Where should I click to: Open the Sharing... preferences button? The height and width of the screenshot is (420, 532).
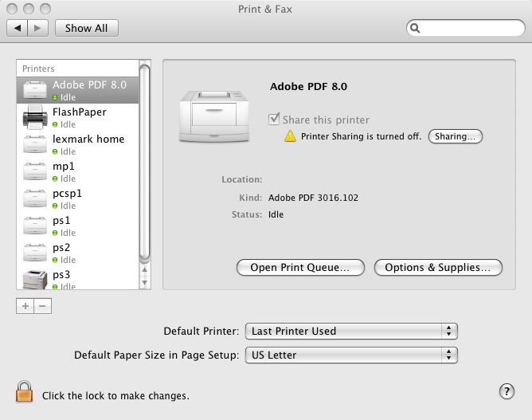pos(455,136)
